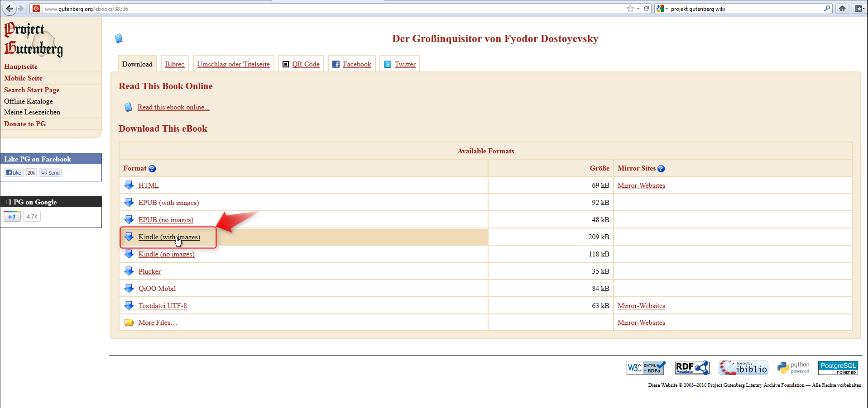Screen dimensions: 868x408
Task: Open the browser home page icon
Action: (842, 9)
